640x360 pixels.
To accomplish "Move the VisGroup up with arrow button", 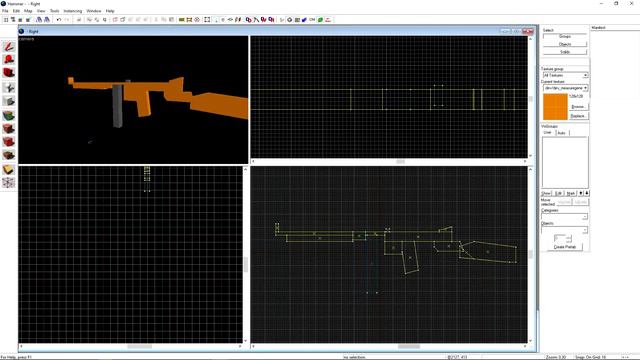I will [587, 193].
